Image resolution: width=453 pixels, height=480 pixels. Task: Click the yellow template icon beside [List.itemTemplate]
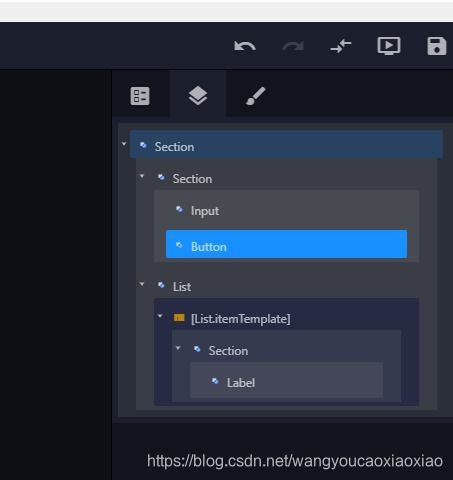point(179,318)
